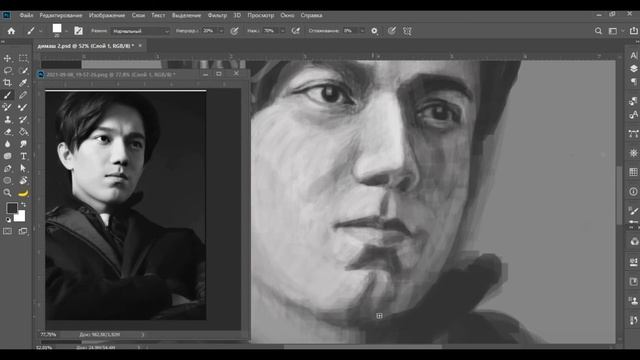The height and width of the screenshot is (360, 640).
Task: Select the Zoom tool
Action: tap(7, 193)
